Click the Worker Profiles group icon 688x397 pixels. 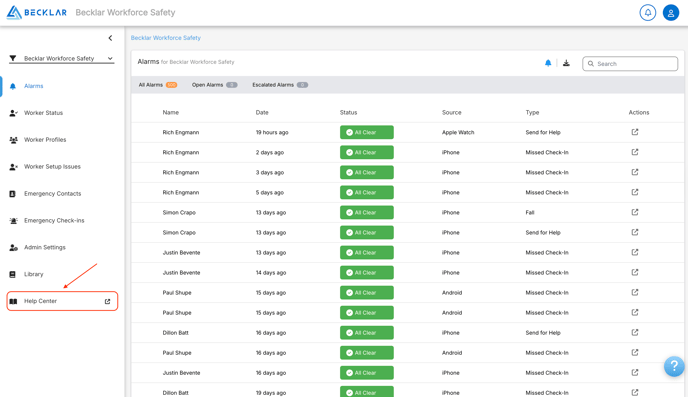pyautogui.click(x=13, y=140)
